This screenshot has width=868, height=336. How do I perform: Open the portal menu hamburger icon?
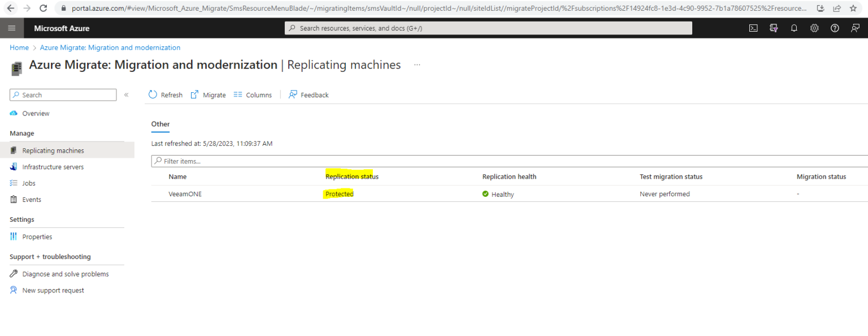(11, 27)
